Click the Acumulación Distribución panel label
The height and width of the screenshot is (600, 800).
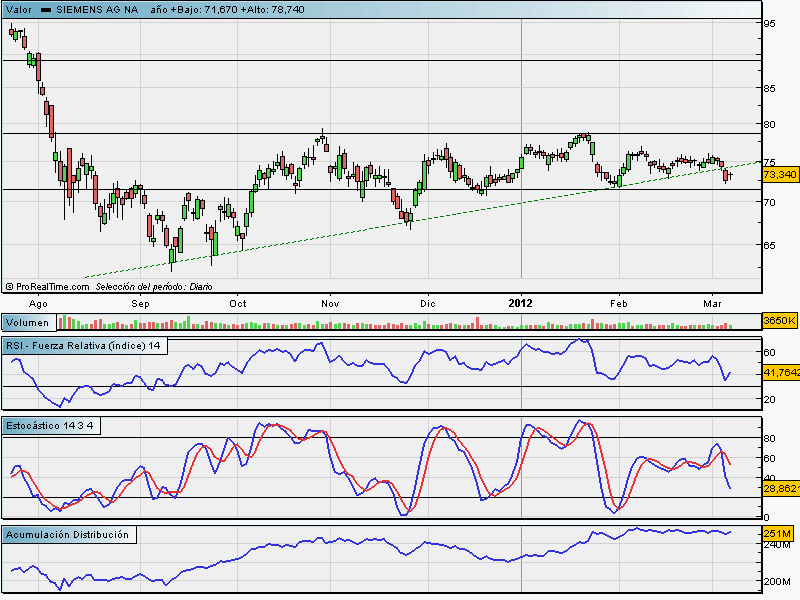click(x=67, y=535)
